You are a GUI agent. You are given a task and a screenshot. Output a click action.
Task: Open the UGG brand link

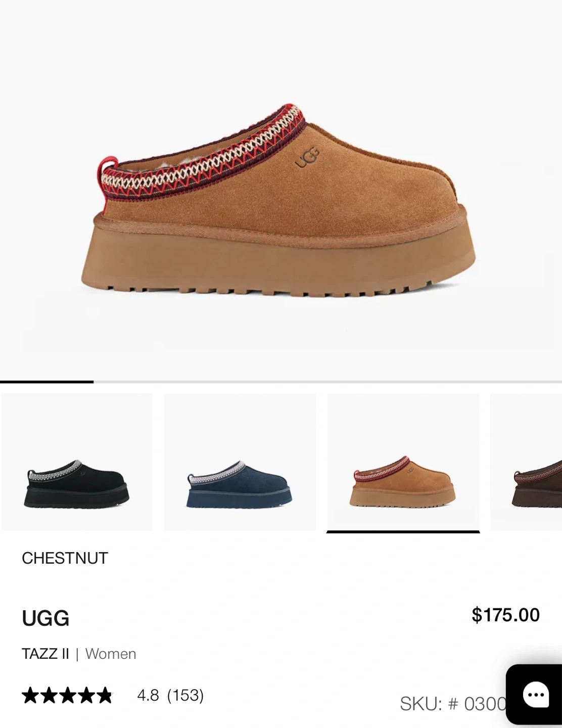[x=45, y=618]
